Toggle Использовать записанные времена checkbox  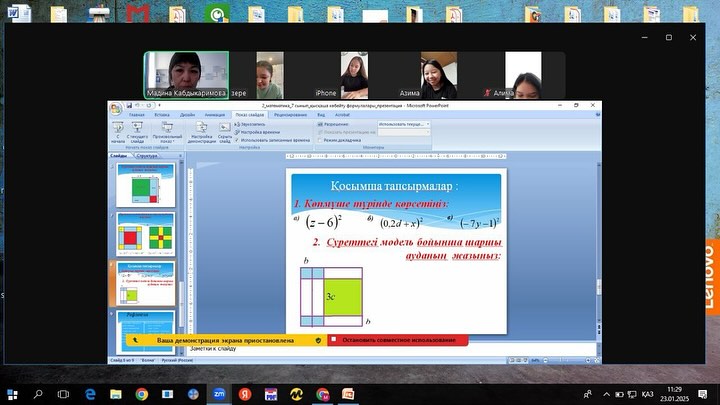(x=238, y=140)
